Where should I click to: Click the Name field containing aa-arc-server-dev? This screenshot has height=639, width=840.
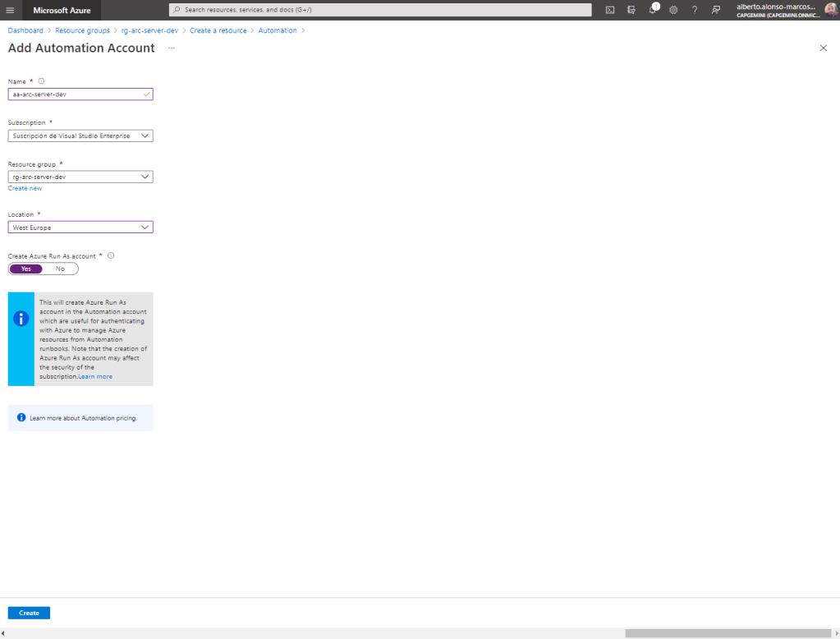click(x=76, y=94)
